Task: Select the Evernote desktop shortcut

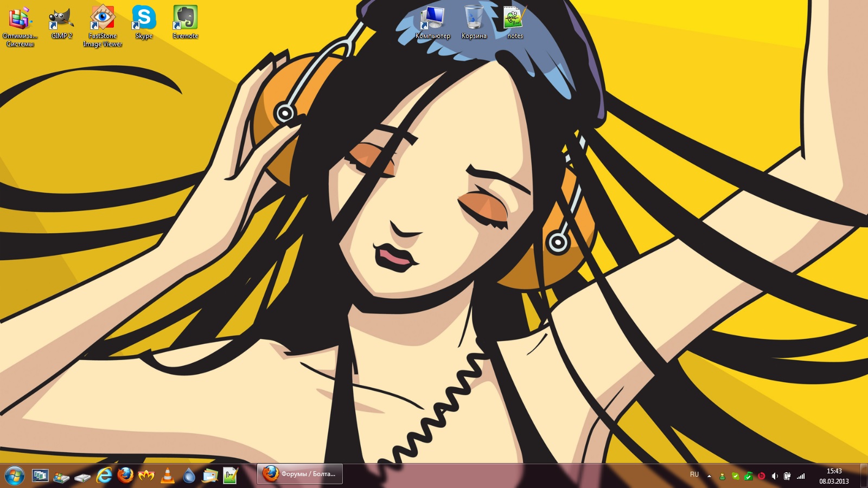Action: (x=185, y=23)
